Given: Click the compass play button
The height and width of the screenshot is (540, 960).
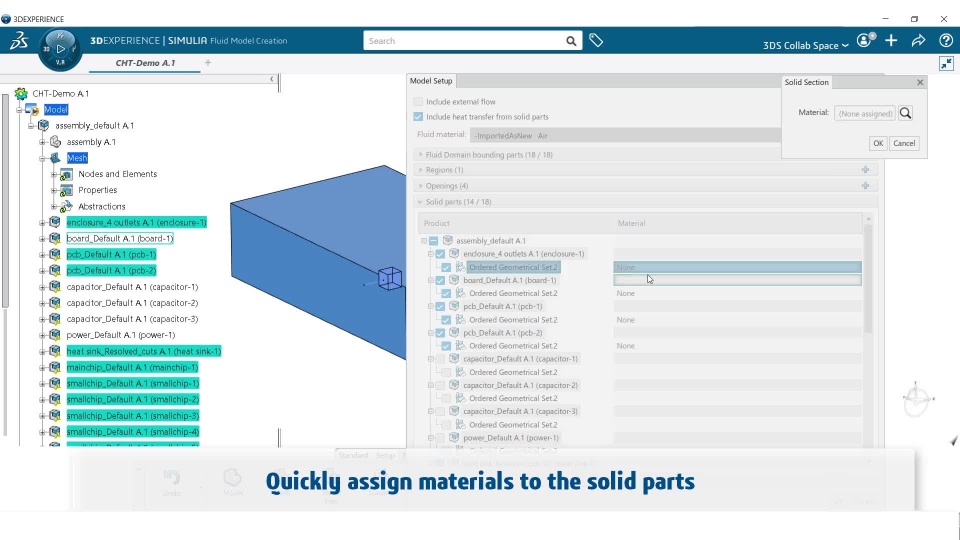Looking at the screenshot, I should (60, 48).
